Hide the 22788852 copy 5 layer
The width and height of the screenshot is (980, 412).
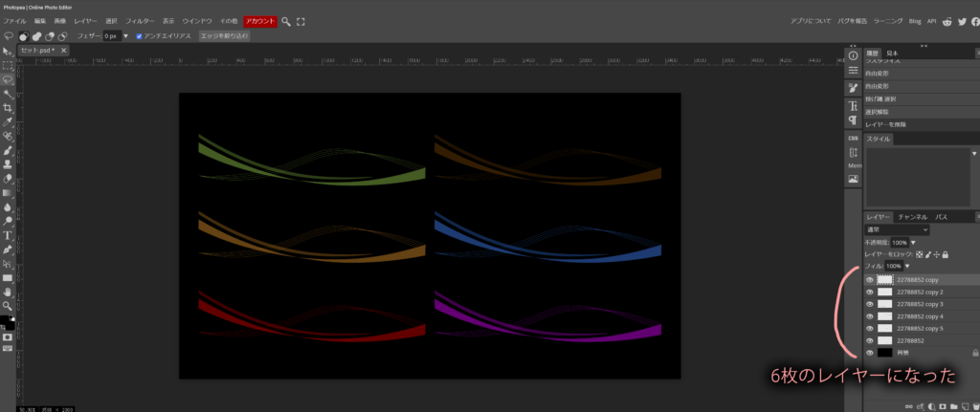coord(870,328)
